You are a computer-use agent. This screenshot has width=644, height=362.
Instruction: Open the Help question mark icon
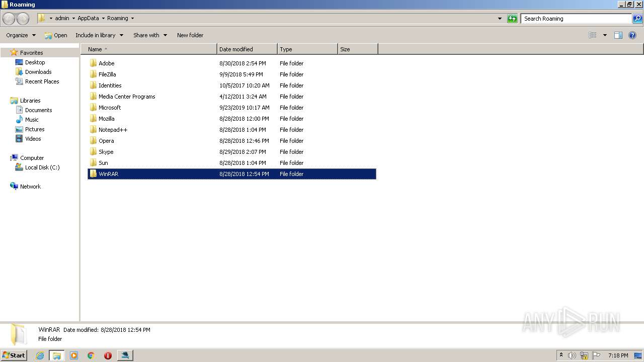pos(632,35)
